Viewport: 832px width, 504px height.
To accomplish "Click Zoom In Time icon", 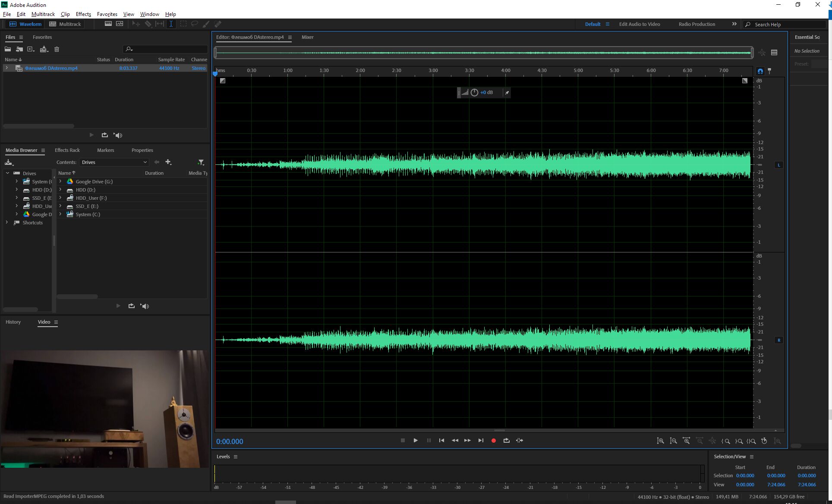I will 687,441.
